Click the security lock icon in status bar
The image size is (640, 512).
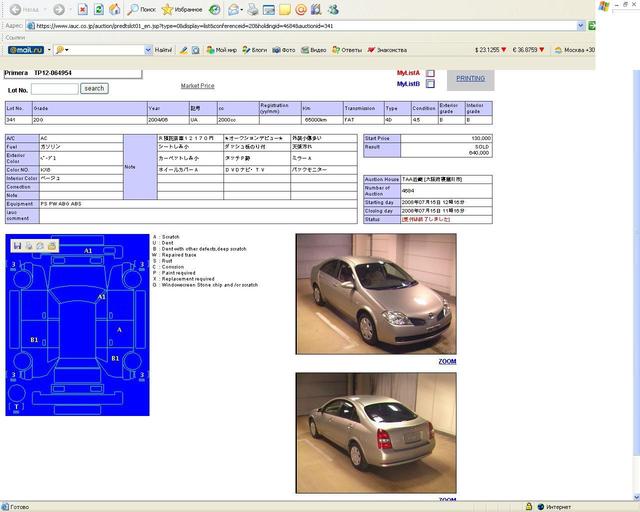point(529,506)
